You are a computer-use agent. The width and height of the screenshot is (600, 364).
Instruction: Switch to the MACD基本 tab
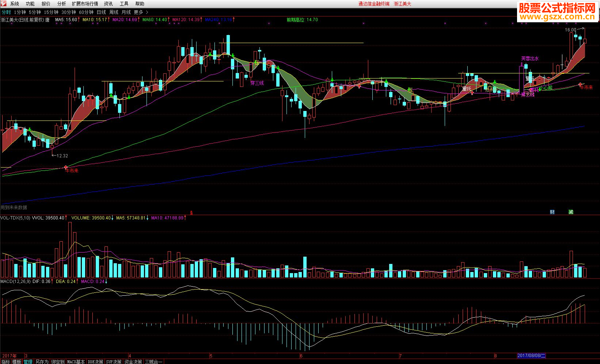click(76, 361)
